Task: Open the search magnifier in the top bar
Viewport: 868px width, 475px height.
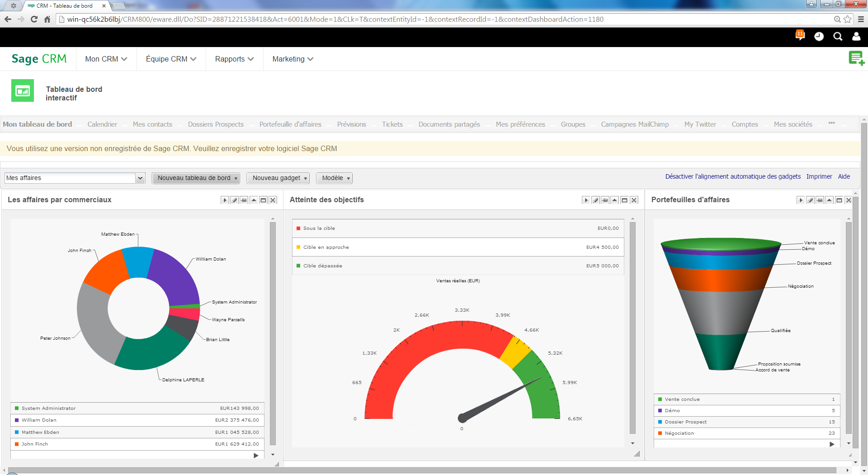Action: click(x=838, y=37)
